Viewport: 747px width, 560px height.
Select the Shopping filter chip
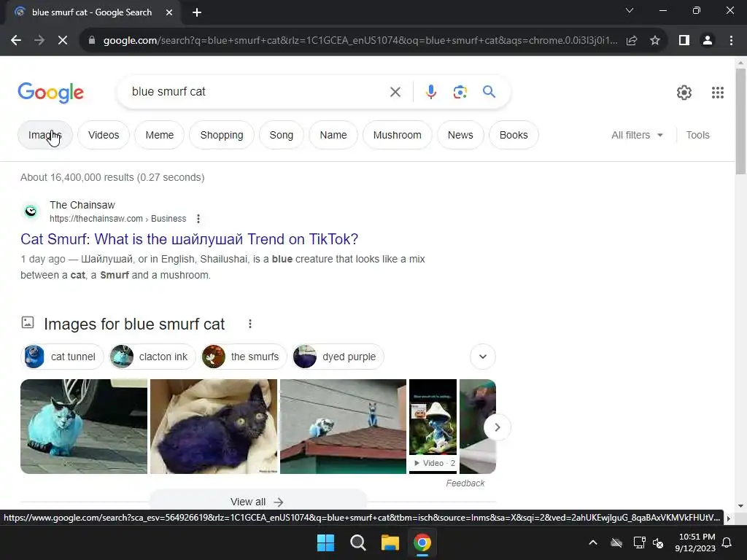(222, 135)
